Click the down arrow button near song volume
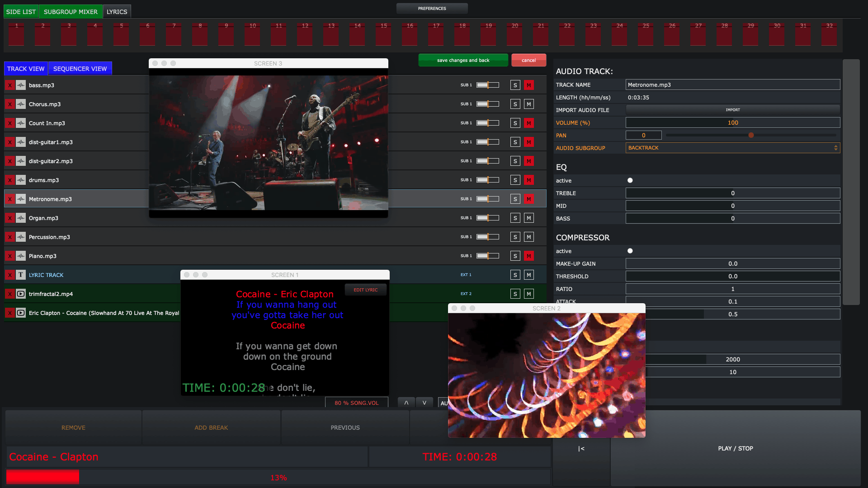 tap(424, 403)
